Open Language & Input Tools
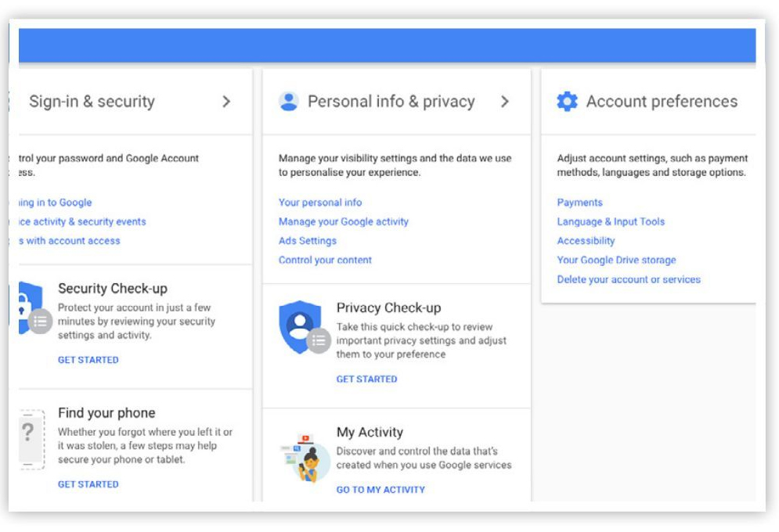Screen dimensions: 779x532 pyautogui.click(x=611, y=221)
